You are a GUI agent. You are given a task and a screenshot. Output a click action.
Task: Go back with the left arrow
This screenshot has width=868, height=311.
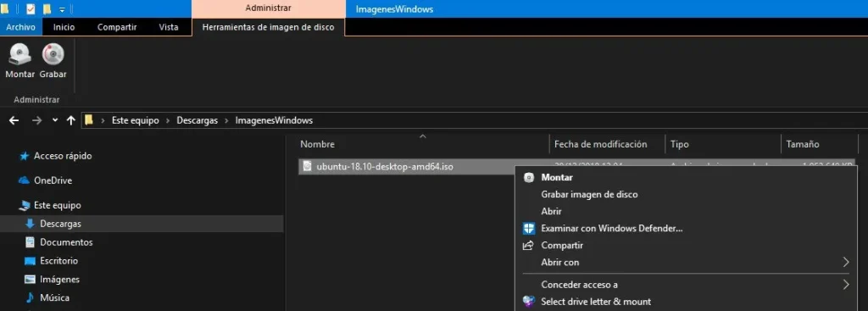point(14,120)
